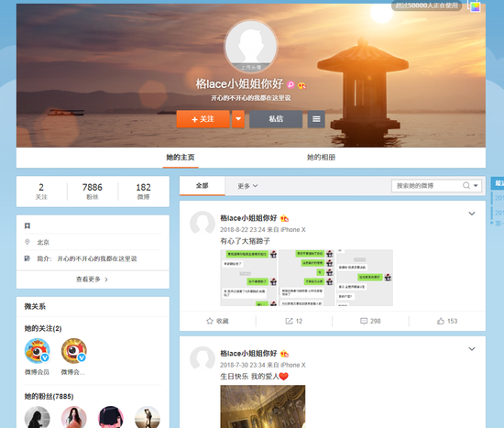Click the author avatar on the 2018-7-30 post
504x428 pixels.
[x=203, y=359]
